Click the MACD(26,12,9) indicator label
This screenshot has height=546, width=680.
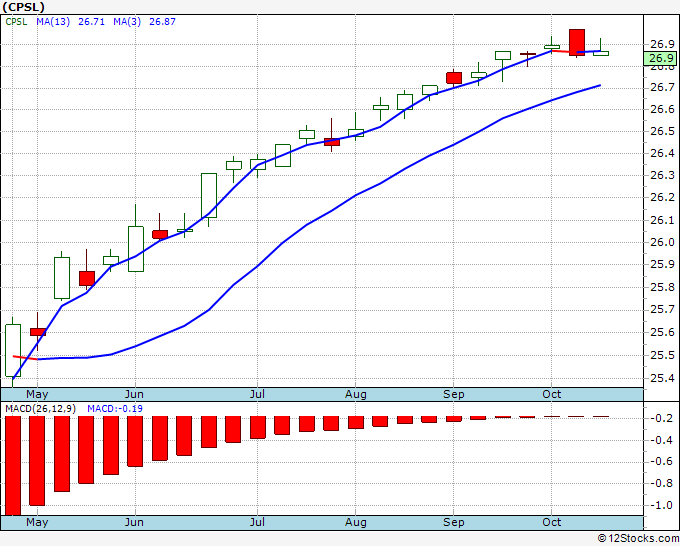tap(40, 409)
